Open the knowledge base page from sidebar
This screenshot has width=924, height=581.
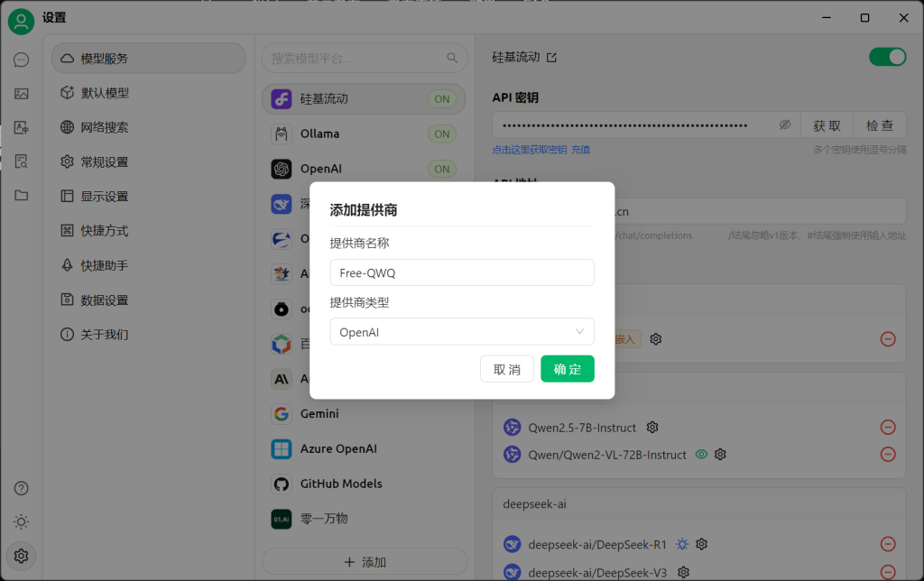tap(22, 161)
